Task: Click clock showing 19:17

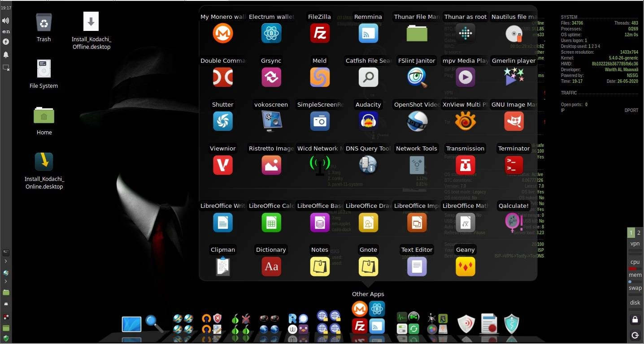Action: point(6,8)
